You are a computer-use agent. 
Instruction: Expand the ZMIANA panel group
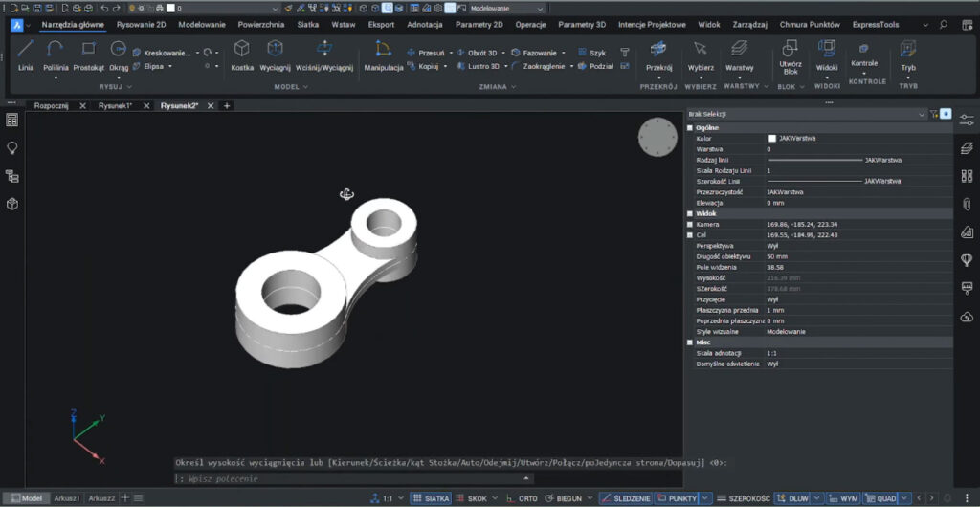(x=498, y=87)
